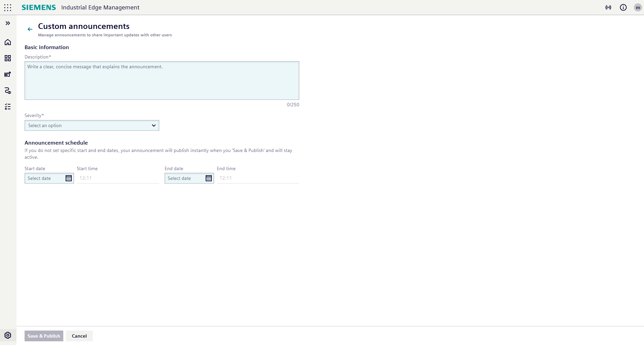Click into the Description text area
The width and height of the screenshot is (644, 345).
162,80
